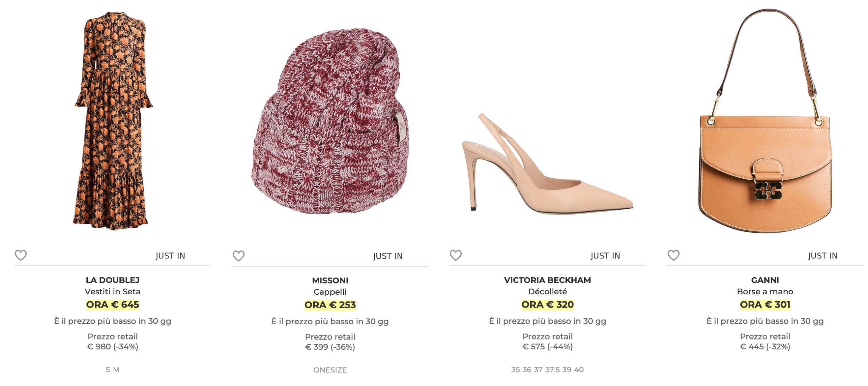The image size is (868, 386).
Task: Save the Ganni handbag to wishlist
Action: tap(673, 255)
